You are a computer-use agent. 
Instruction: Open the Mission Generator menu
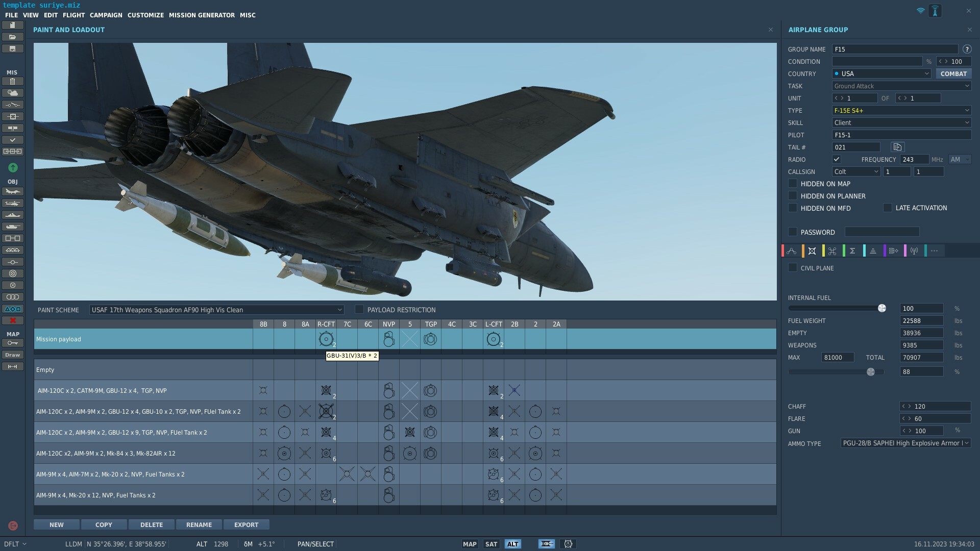[202, 15]
